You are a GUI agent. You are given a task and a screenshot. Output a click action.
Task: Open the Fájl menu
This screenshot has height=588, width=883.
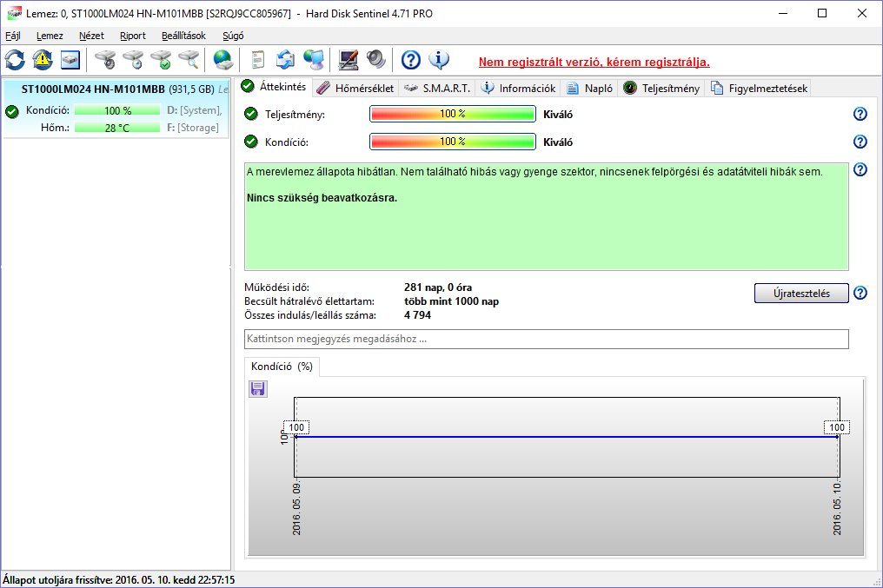coord(13,36)
